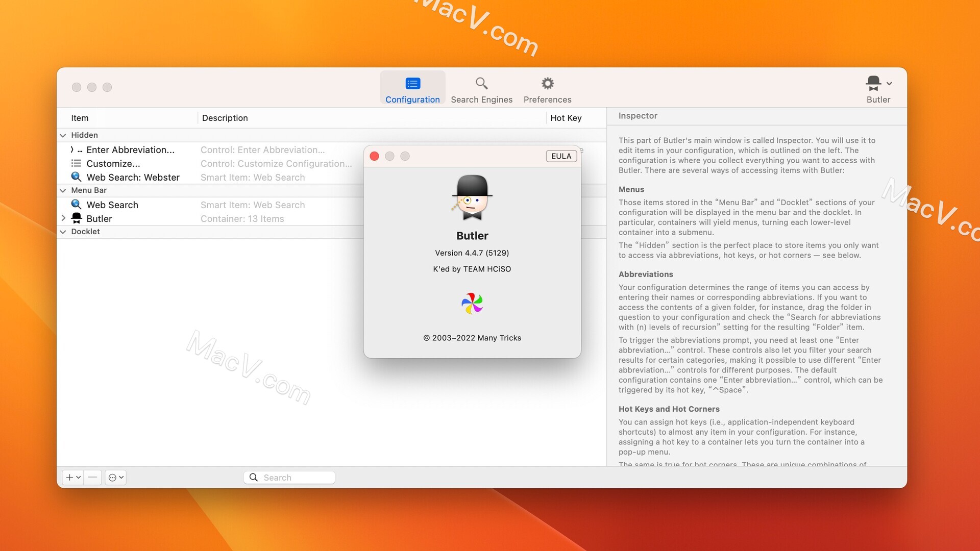Screen dimensions: 980x551
Task: Click the Search field in bottom bar
Action: (289, 477)
